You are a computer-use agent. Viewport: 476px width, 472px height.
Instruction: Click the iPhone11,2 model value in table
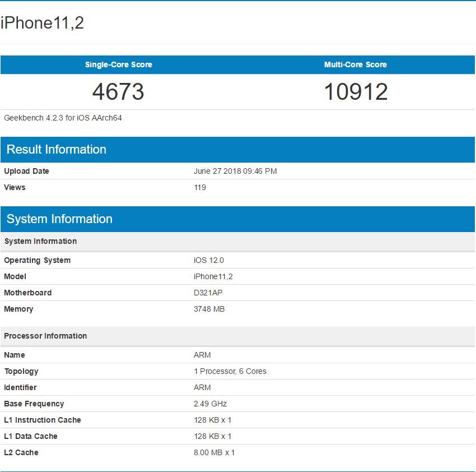[213, 276]
